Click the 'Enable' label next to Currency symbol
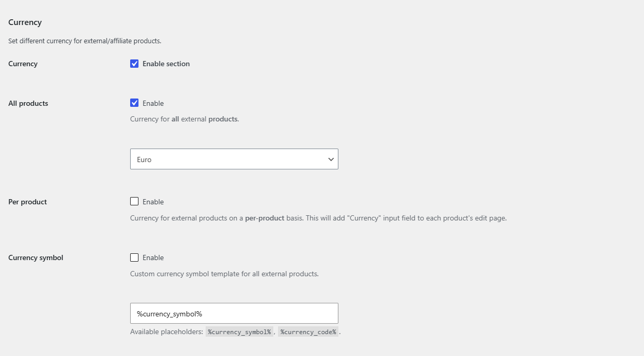The image size is (644, 356). [x=153, y=257]
